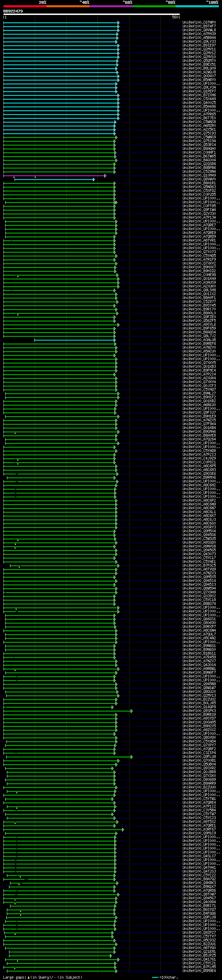222x980 pixels.
Task: Select hit UniRef100_B4G004
Action: (199, 160)
